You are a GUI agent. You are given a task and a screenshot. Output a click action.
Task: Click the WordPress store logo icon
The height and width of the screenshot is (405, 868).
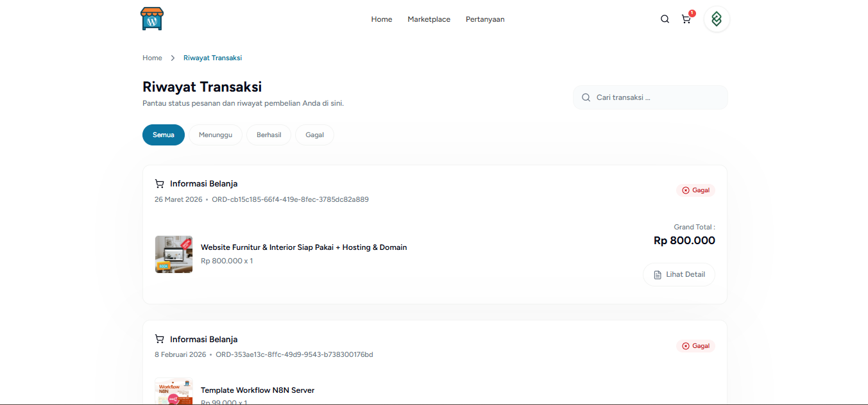152,19
